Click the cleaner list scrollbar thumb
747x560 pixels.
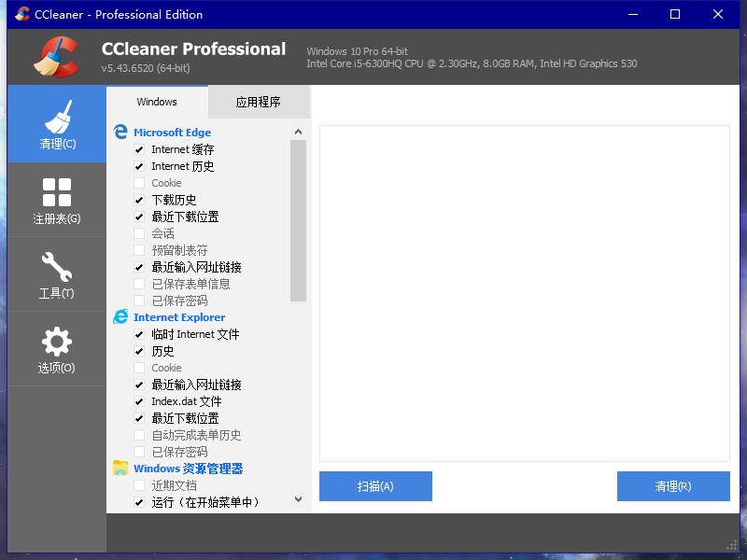pos(298,221)
